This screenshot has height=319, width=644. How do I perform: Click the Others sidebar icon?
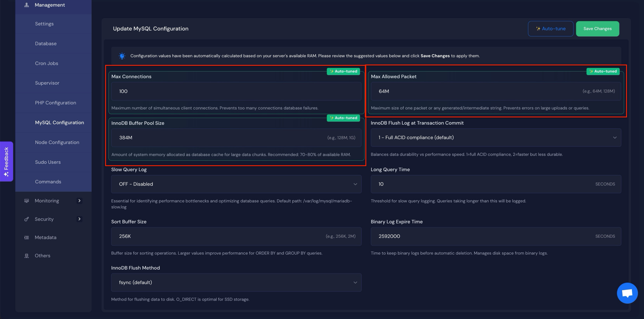(x=26, y=256)
